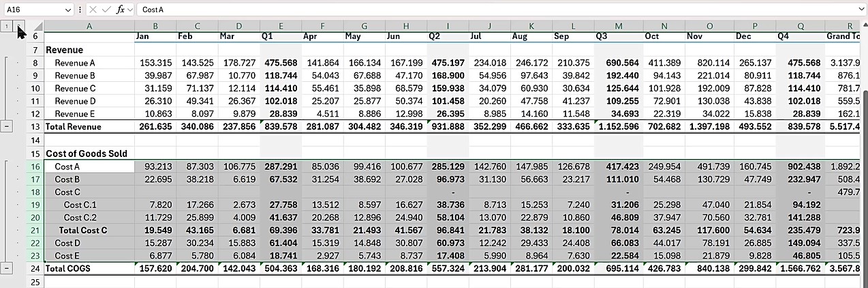Screen dimensions: 868x288
Task: Select column M header
Action: 618,26
